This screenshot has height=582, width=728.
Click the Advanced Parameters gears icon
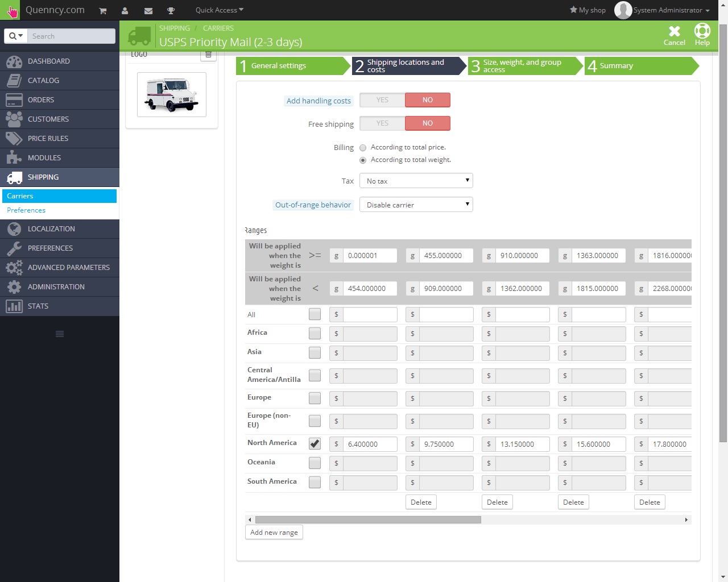pyautogui.click(x=14, y=268)
